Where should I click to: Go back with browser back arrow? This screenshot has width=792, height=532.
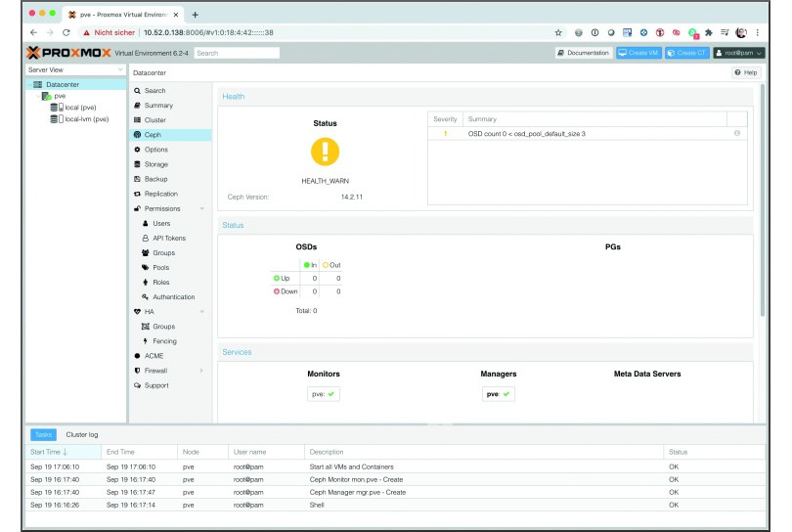coord(34,32)
